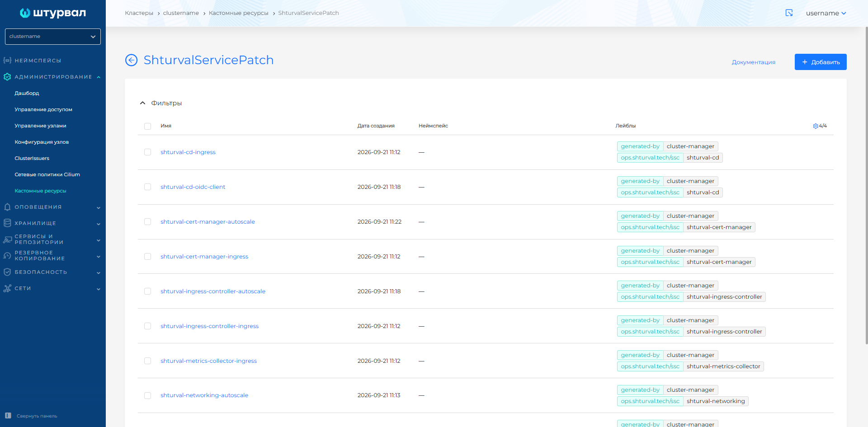Go to Управление доступом menu item
Screen dimensions: 868x427
tap(43, 110)
